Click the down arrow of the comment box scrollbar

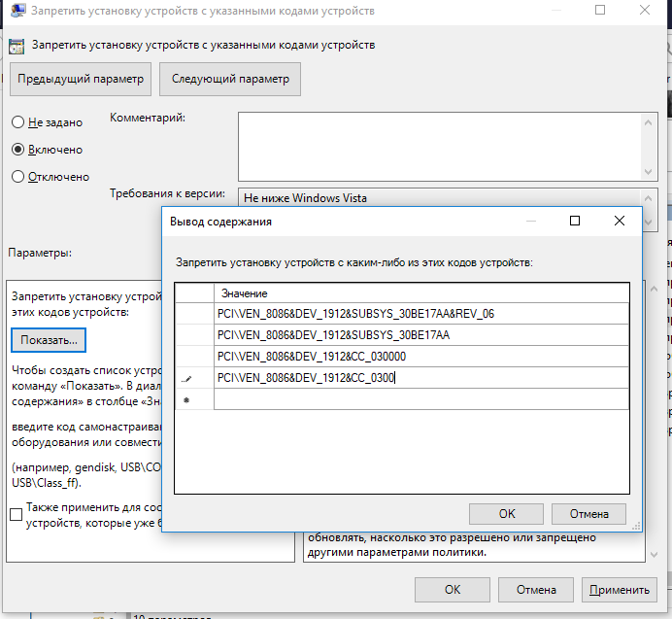[x=649, y=171]
